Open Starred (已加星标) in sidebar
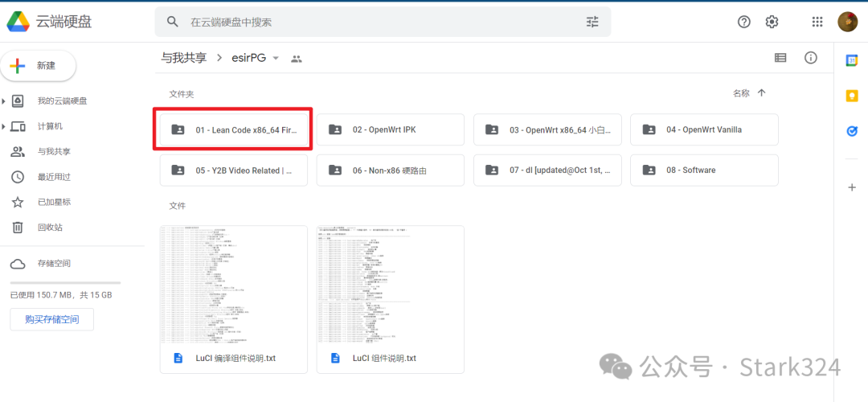Image resolution: width=868 pixels, height=402 pixels. click(54, 202)
